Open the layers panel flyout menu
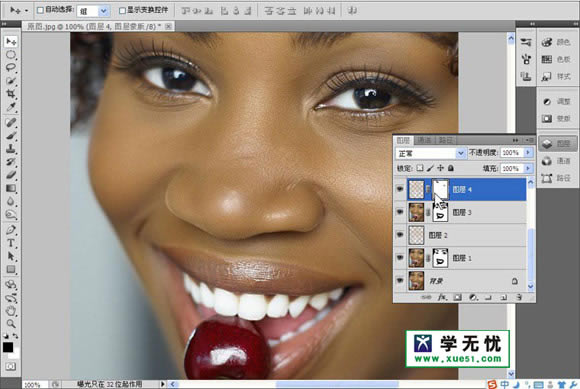Image resolution: width=580 pixels, height=389 pixels. [530, 140]
